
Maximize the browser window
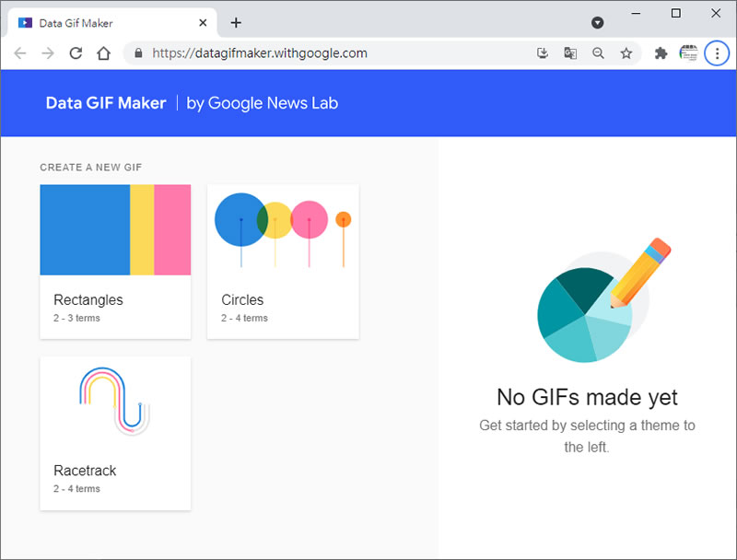point(675,13)
